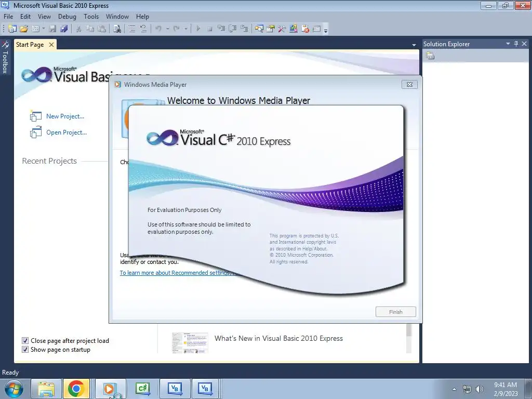Click Comment out selected lines icon
Image resolution: width=532 pixels, height=399 pixels.
(132, 29)
